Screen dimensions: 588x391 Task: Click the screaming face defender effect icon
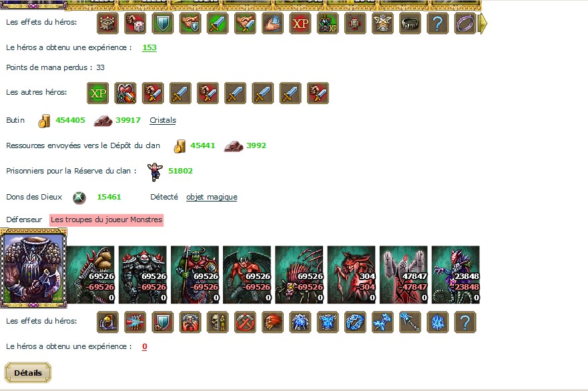pos(190,322)
